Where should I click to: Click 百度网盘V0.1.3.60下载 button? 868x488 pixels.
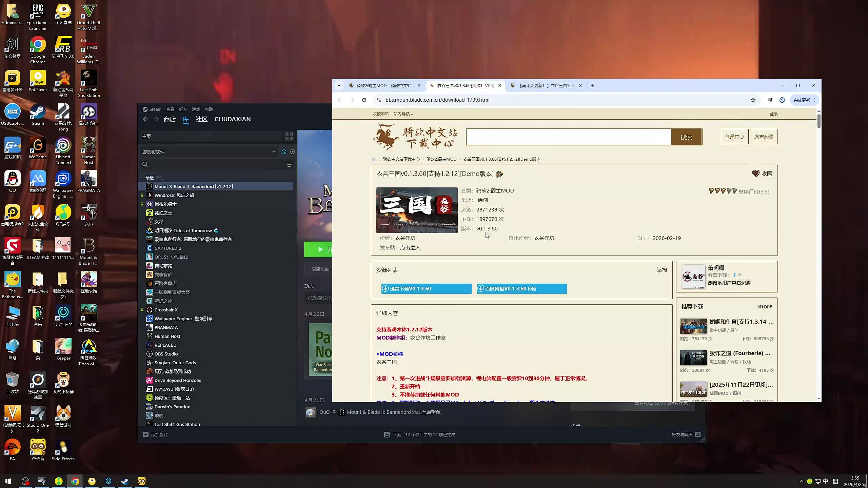point(521,289)
